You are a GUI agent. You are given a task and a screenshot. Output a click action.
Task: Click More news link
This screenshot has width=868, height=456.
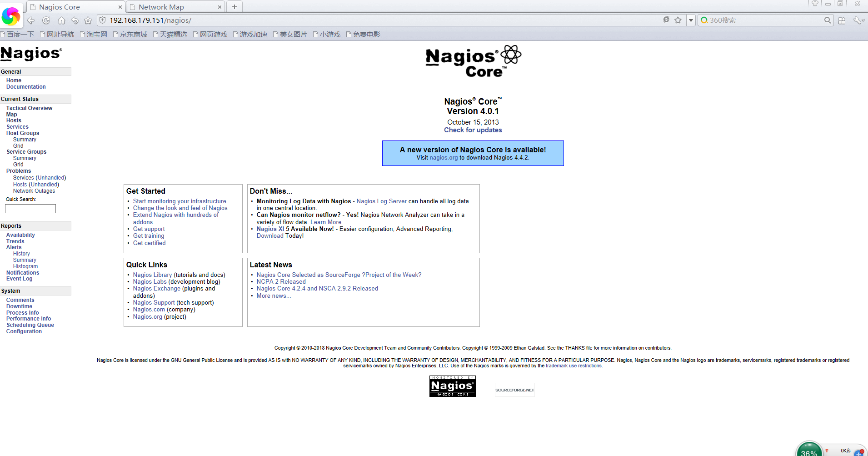[274, 296]
